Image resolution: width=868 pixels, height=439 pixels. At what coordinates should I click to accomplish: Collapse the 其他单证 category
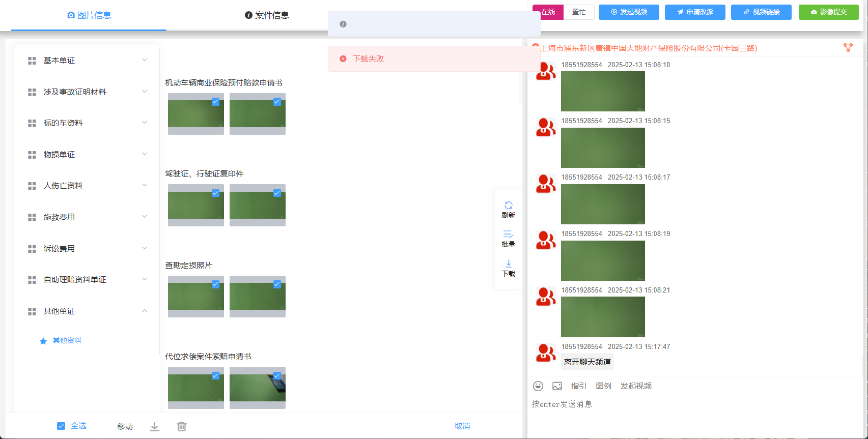pos(87,311)
